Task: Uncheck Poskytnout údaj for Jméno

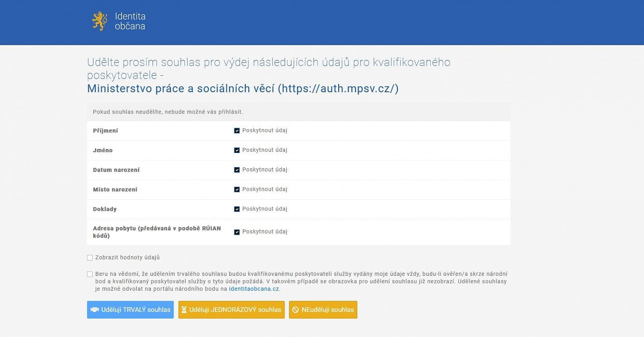Action: [237, 150]
